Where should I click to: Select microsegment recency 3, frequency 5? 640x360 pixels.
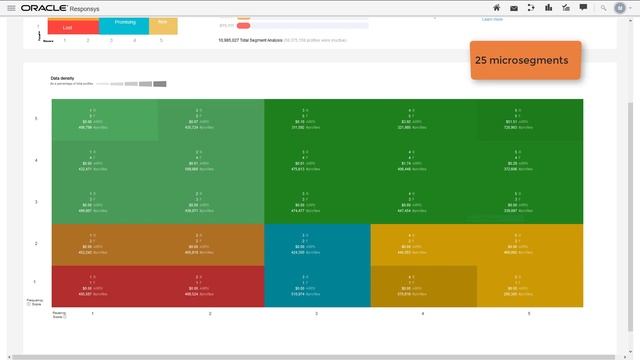tap(317, 120)
